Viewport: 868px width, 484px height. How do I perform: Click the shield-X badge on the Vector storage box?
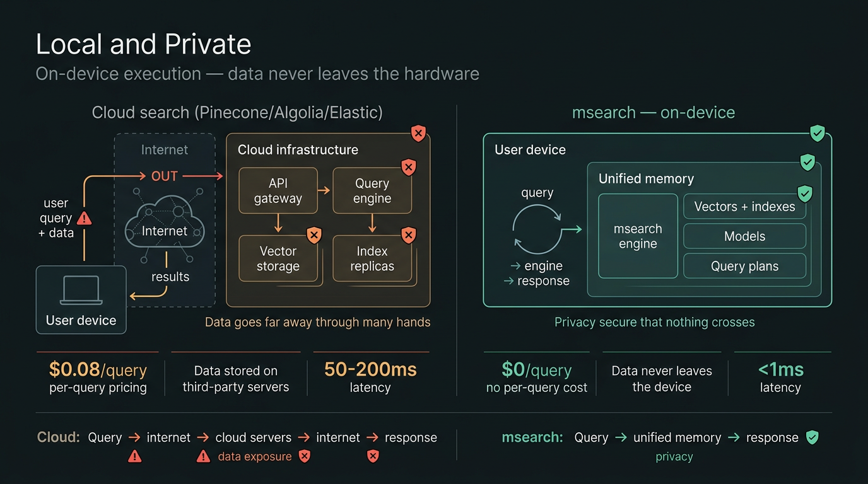314,236
